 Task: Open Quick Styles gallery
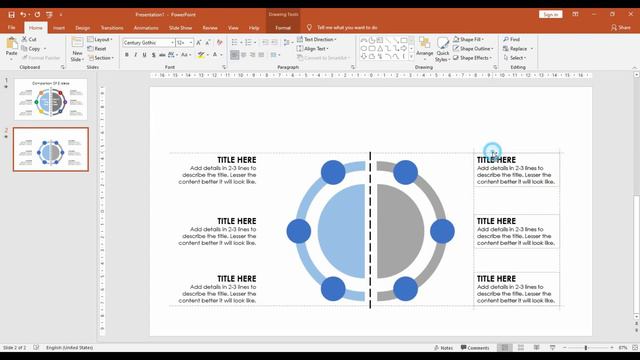tap(443, 49)
